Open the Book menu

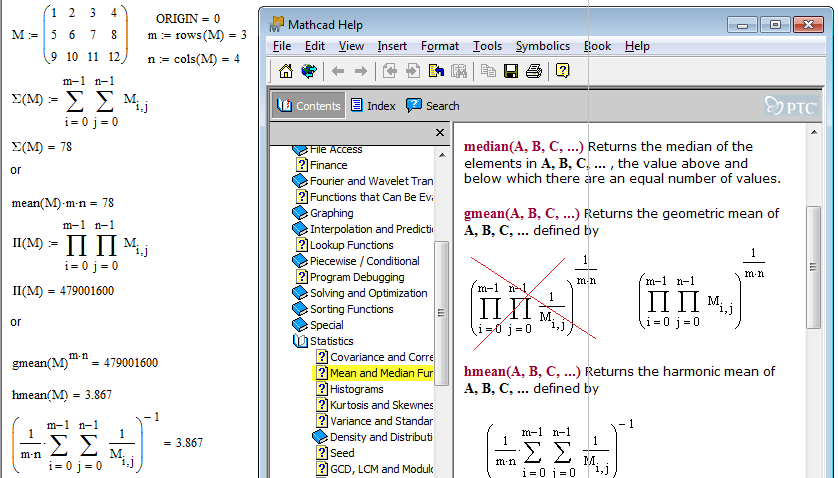597,46
